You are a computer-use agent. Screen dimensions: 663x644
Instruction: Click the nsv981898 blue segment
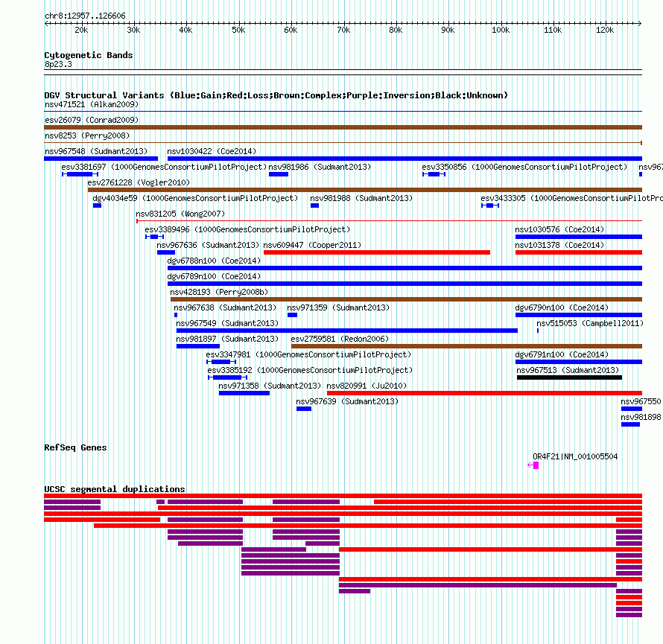coord(630,424)
